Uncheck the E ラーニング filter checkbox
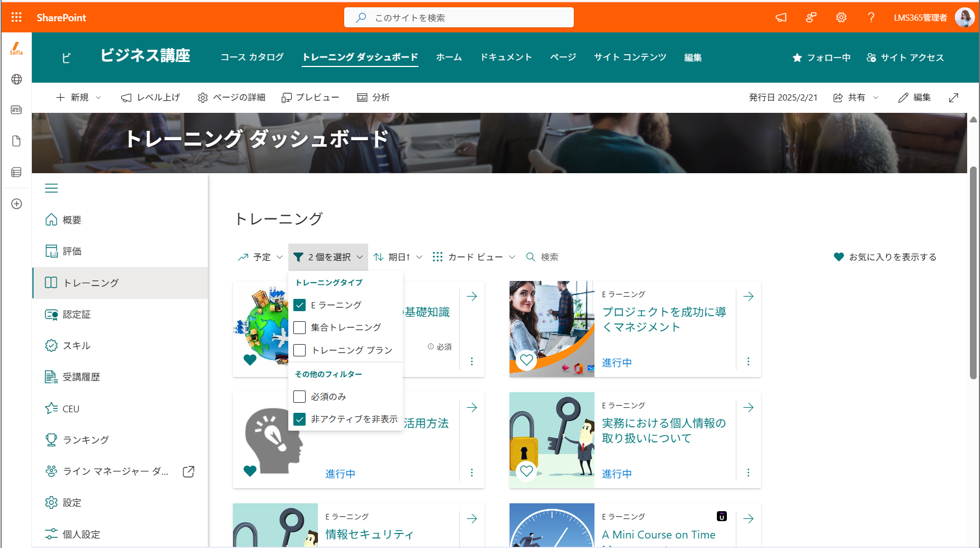980x548 pixels. click(x=299, y=305)
